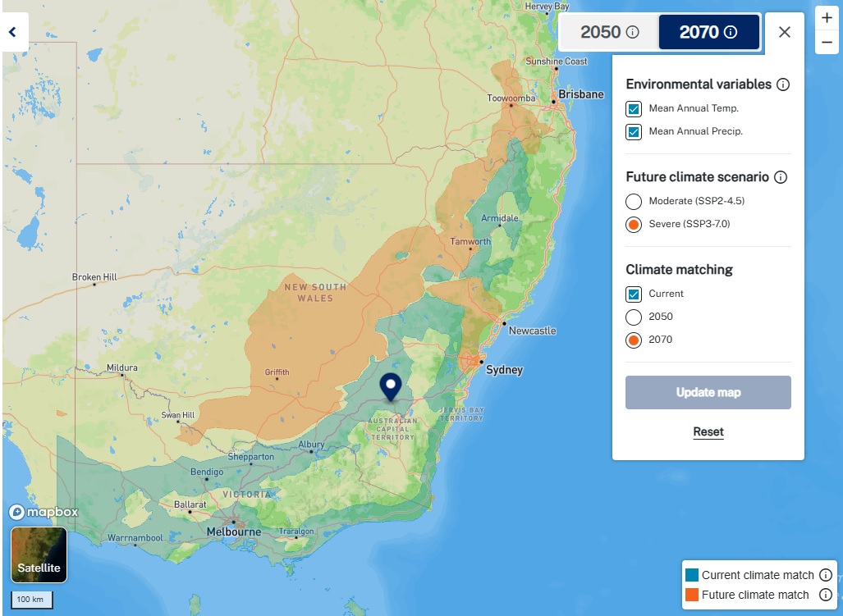Open info icon beside Environmental variables

[783, 84]
